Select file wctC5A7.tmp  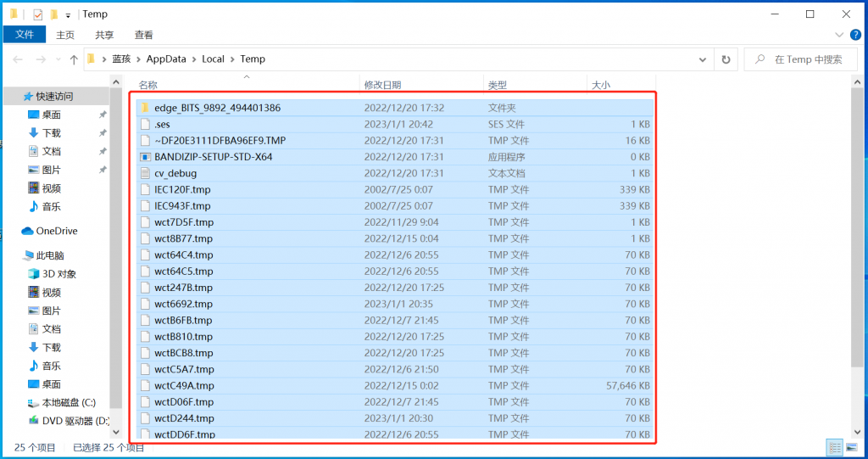395,369
